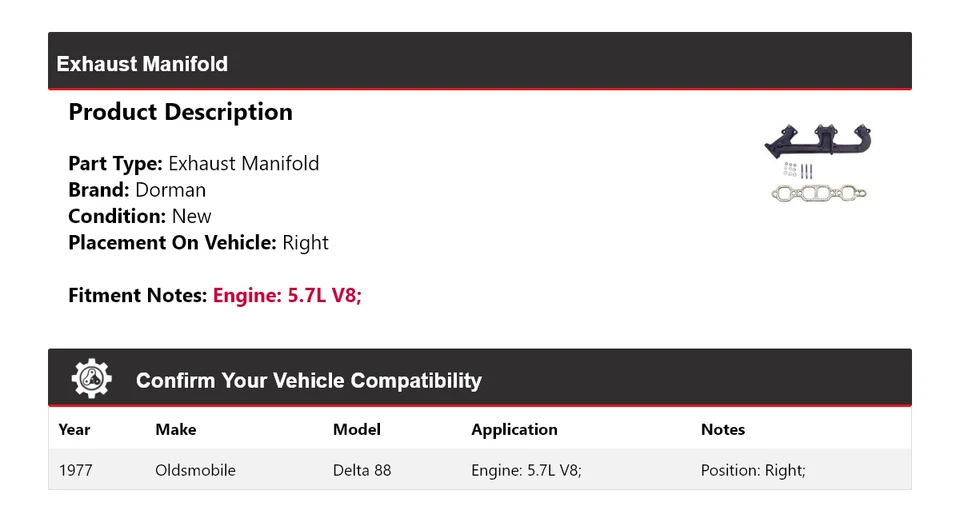This screenshot has height=522, width=960.
Task: Click the Confirm Your Vehicle Compatibility heading
Action: (x=308, y=381)
